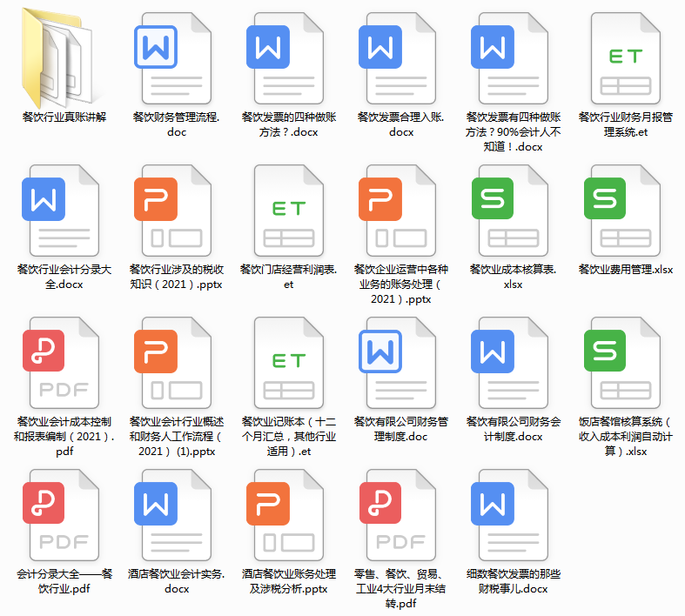The height and width of the screenshot is (616, 685).
Task: Click the label 细数餐饮发票的那些财税事儿.docx
Action: [514, 581]
